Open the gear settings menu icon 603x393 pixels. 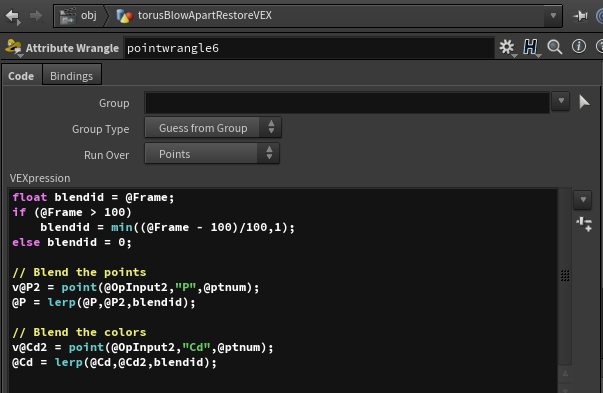[507, 47]
